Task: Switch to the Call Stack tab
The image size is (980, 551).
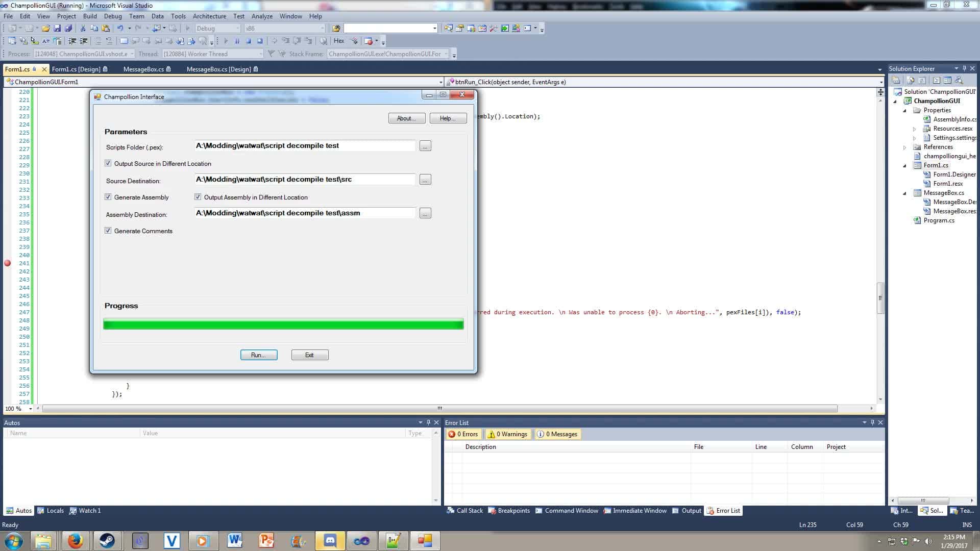Action: point(464,510)
